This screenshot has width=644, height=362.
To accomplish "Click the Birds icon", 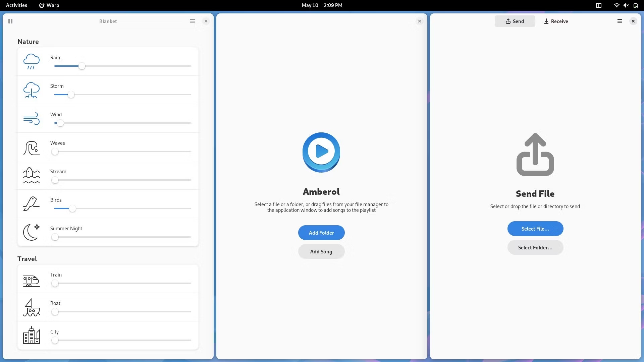I will point(32,204).
